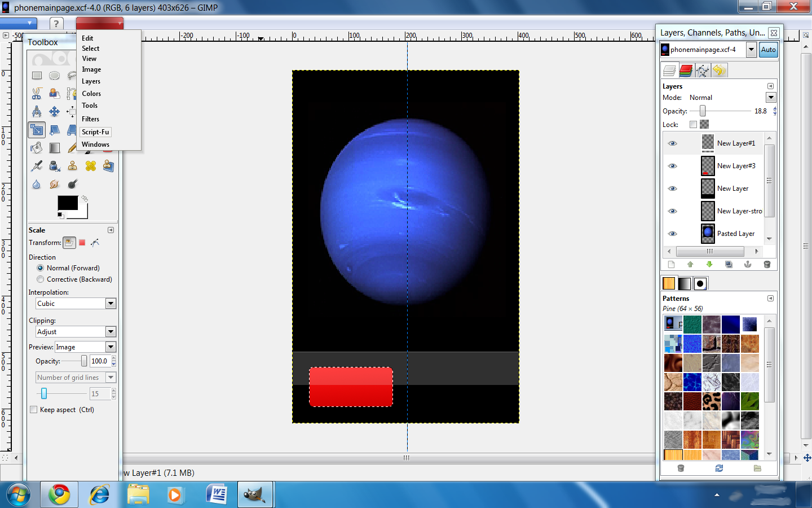The height and width of the screenshot is (508, 812).
Task: Select the Rectangle Select tool
Action: tap(37, 75)
